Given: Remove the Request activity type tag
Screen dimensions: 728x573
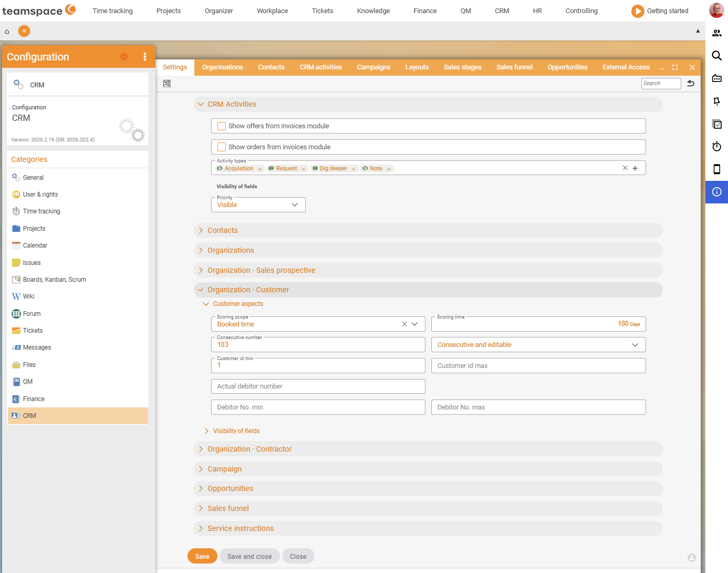Looking at the screenshot, I should 304,169.
